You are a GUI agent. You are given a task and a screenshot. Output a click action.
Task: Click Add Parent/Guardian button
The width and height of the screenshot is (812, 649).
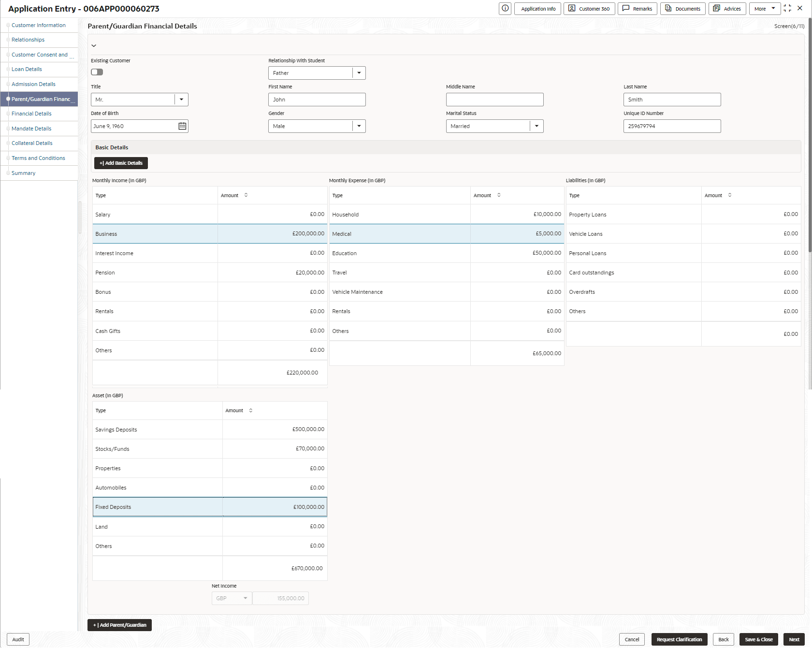pos(119,625)
